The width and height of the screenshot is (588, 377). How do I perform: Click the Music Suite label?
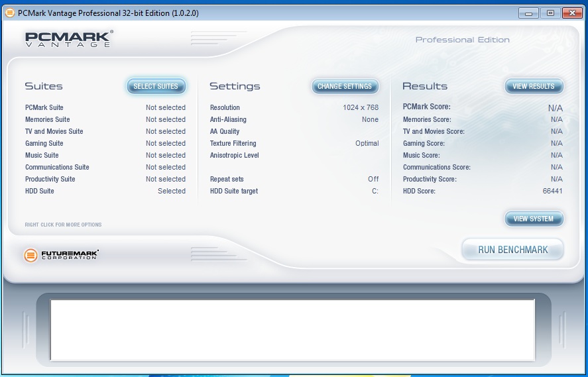[x=42, y=155]
